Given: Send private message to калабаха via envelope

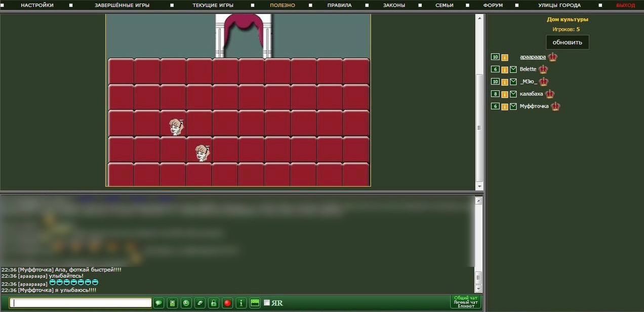Looking at the screenshot, I should click(513, 94).
